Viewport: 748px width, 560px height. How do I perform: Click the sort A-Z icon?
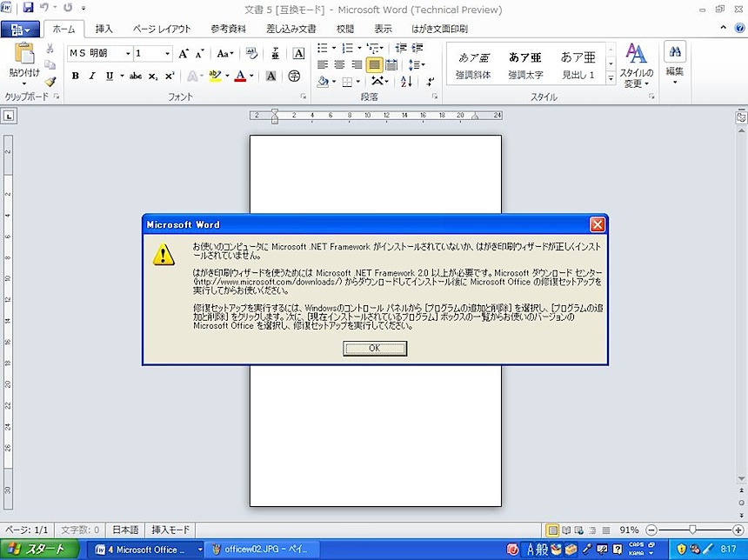coord(406,82)
